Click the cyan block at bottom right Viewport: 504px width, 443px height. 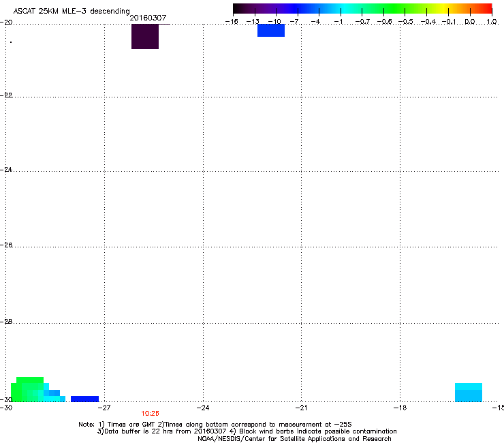469,392
